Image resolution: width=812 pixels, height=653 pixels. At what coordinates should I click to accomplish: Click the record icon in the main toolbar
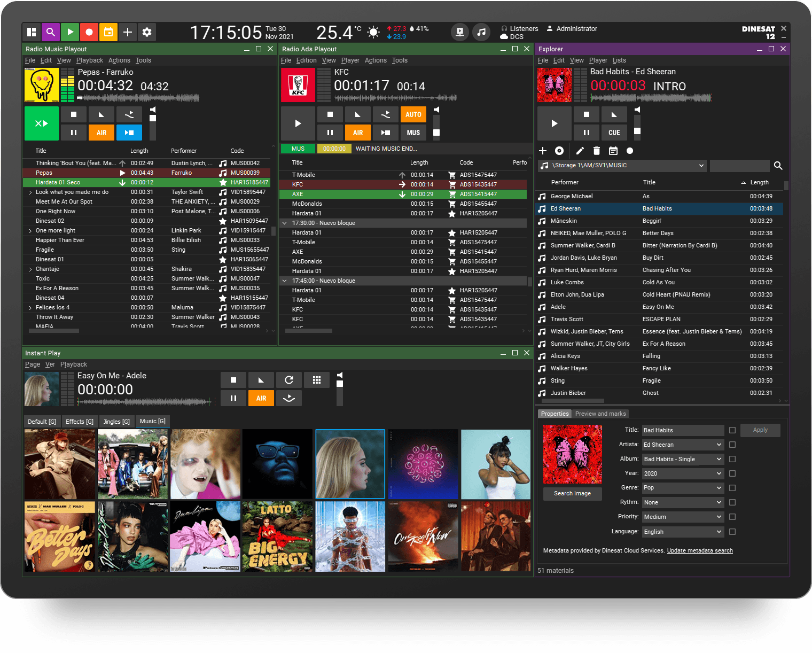(x=89, y=32)
